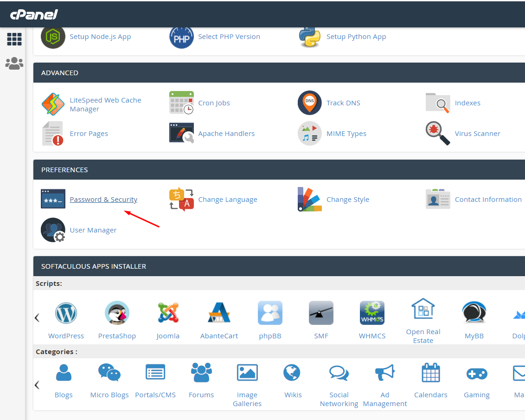Click the Password & Security link
The image size is (525, 420).
tap(103, 200)
